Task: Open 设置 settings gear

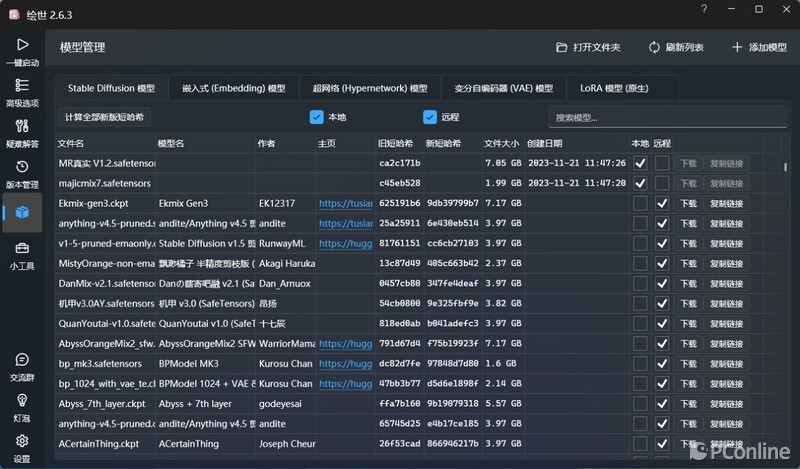Action: tap(22, 449)
